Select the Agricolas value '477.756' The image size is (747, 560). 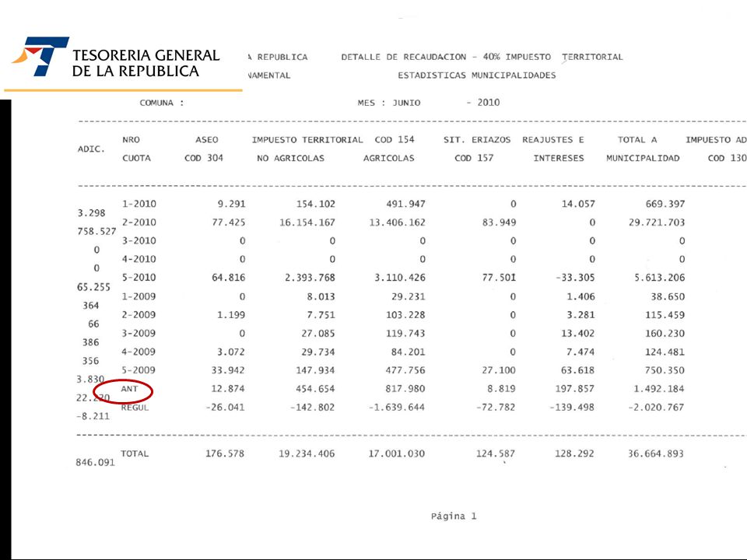tap(405, 370)
